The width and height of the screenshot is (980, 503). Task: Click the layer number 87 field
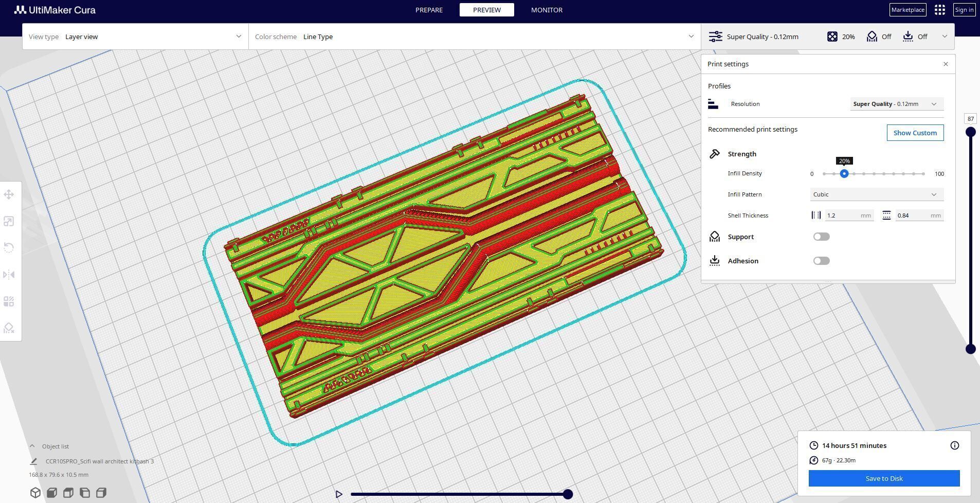point(971,119)
